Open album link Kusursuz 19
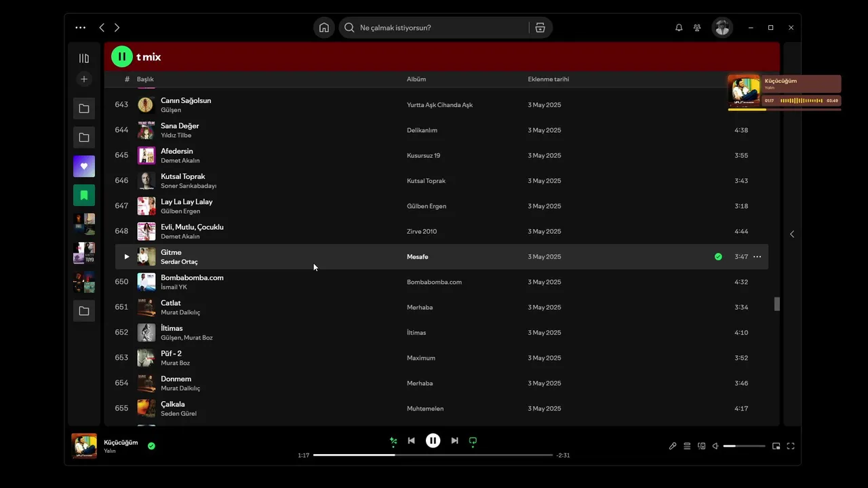This screenshot has height=488, width=868. [x=423, y=155]
